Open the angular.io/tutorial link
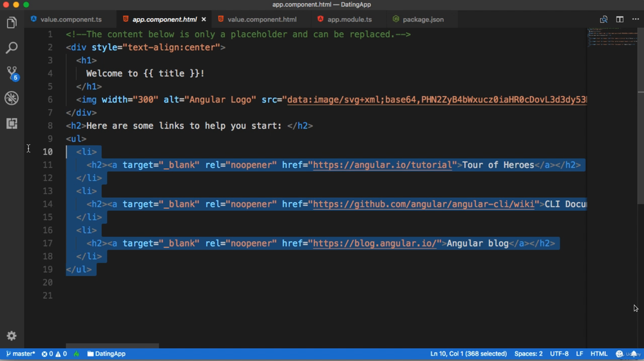 [383, 165]
